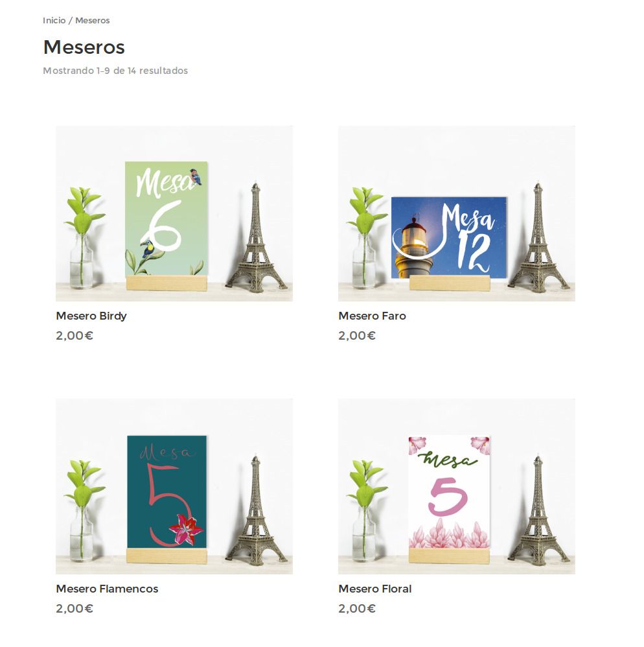Click the teal Mesa 5 card with red flower
The width and height of the screenshot is (644, 647).
[167, 492]
